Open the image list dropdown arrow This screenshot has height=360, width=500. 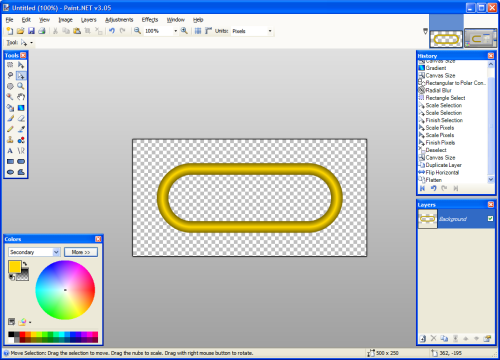425,31
